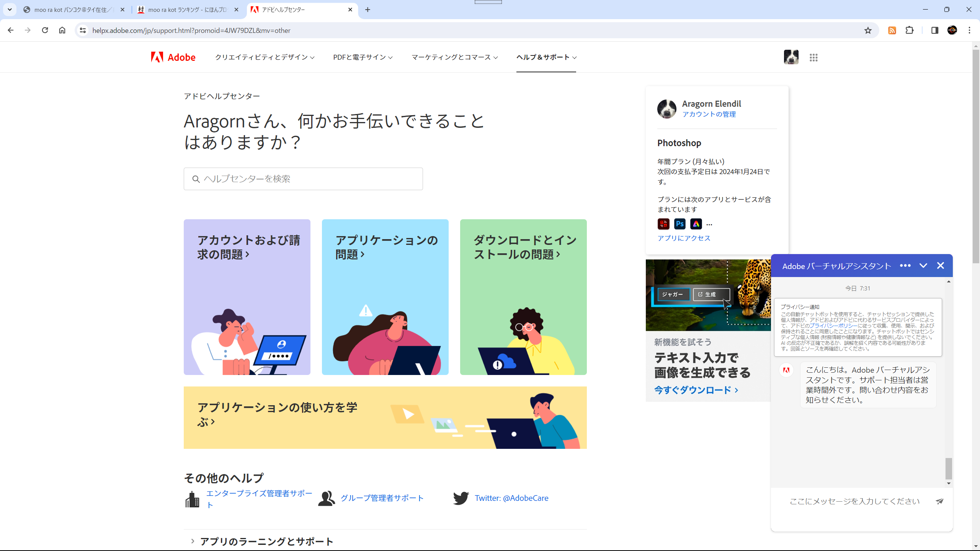This screenshot has width=980, height=551.
Task: Open chat options three-dots menu
Action: pos(905,266)
